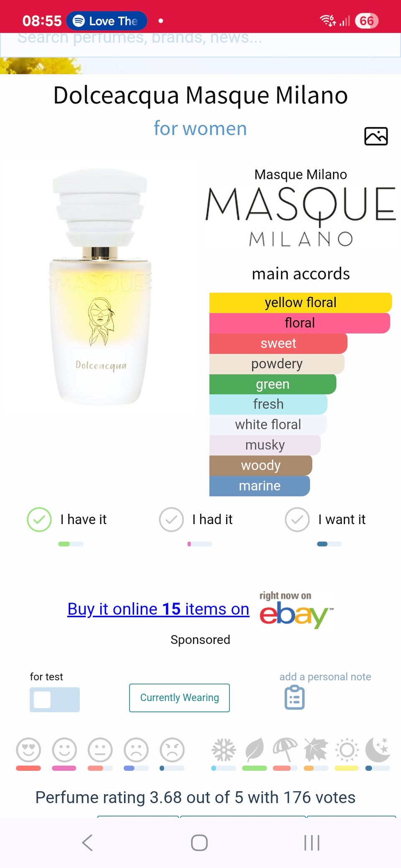Vote for the spring leaf icon
This screenshot has width=401, height=868.
click(x=254, y=750)
